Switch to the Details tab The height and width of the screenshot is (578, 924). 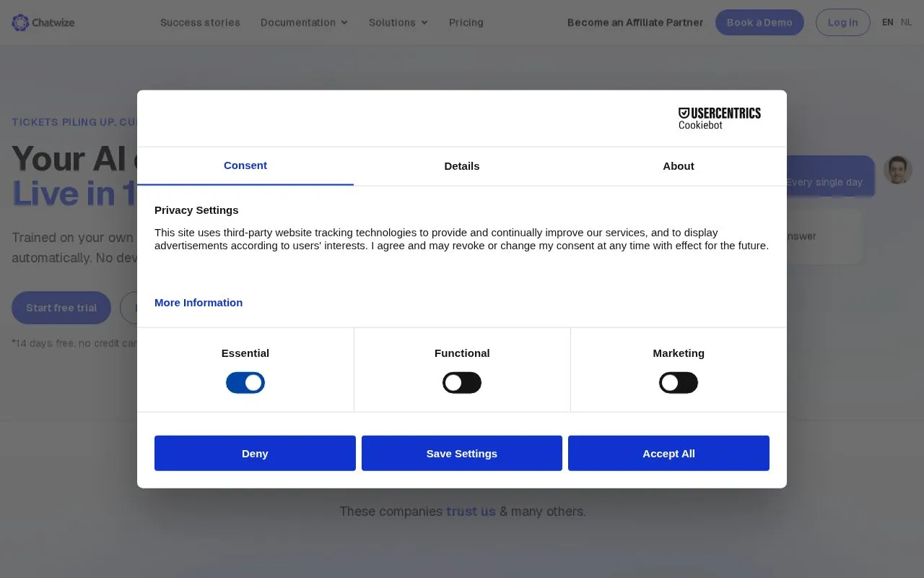(462, 166)
